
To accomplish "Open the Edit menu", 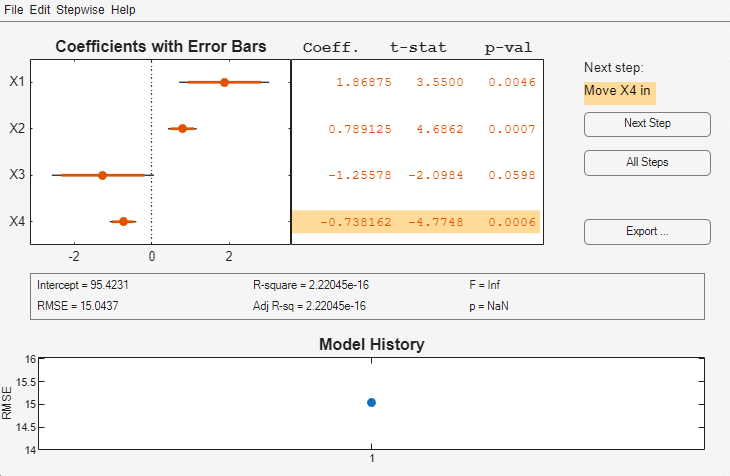I will [x=40, y=10].
